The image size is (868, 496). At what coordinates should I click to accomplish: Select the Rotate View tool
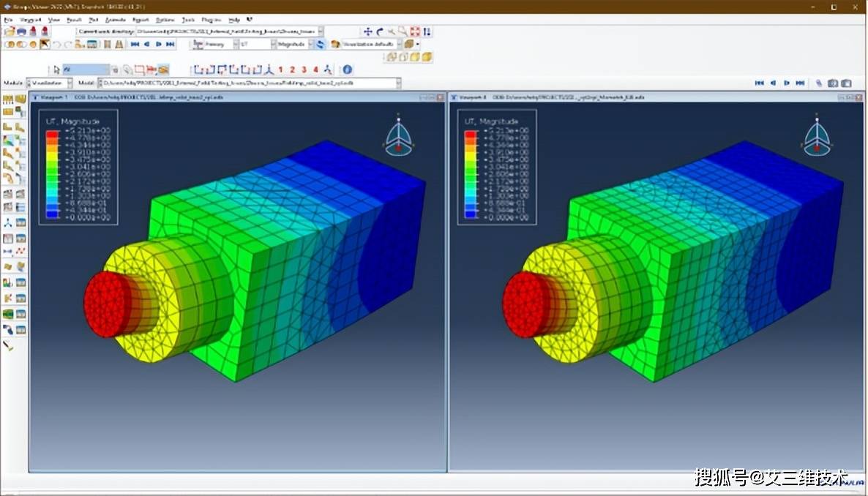(380, 31)
